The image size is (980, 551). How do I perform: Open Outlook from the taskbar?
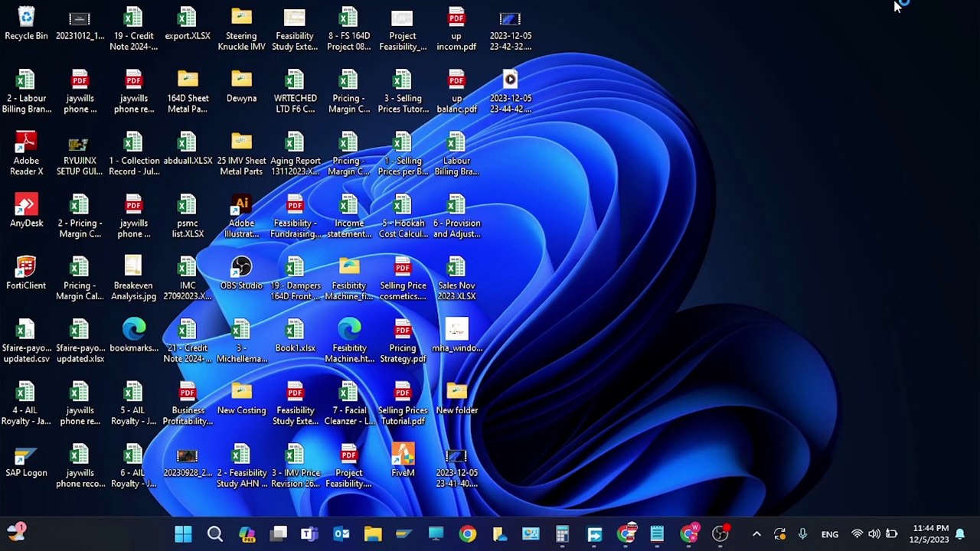pos(341,534)
